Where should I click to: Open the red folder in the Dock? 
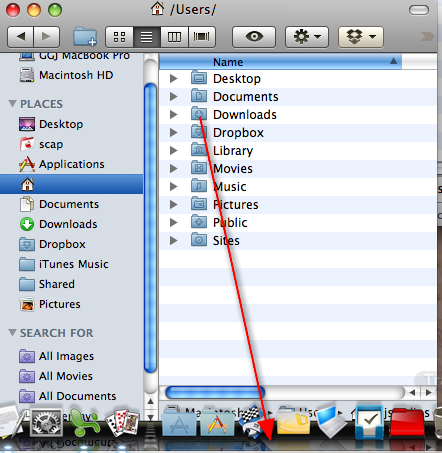pos(407,423)
